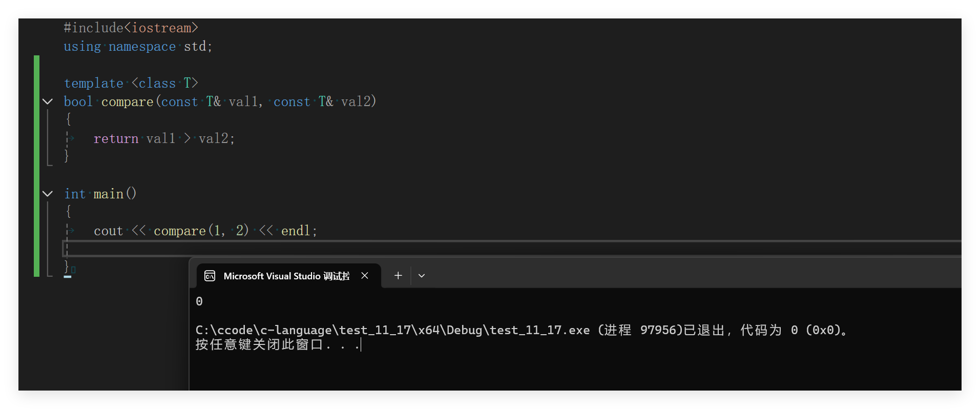Close the Microsoft Visual Studio debug tab

(365, 276)
